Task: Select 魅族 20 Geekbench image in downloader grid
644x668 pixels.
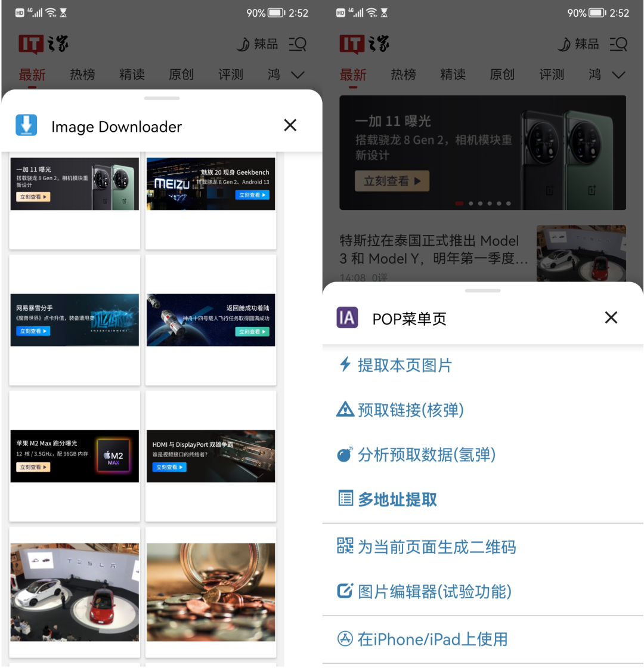Action: (211, 184)
